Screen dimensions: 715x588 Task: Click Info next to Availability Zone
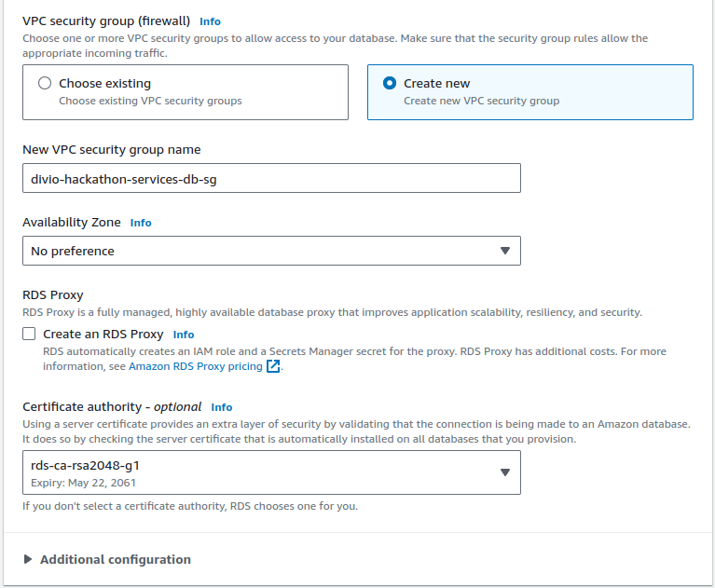[141, 223]
